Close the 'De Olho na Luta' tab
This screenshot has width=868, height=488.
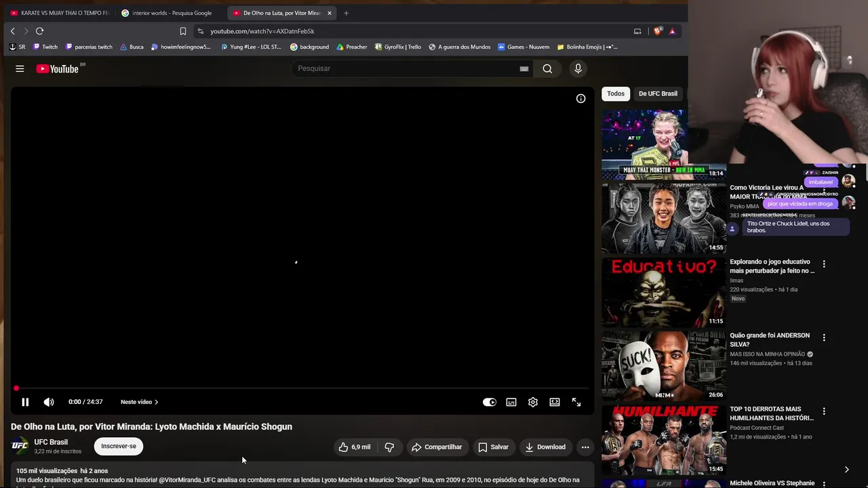click(330, 13)
